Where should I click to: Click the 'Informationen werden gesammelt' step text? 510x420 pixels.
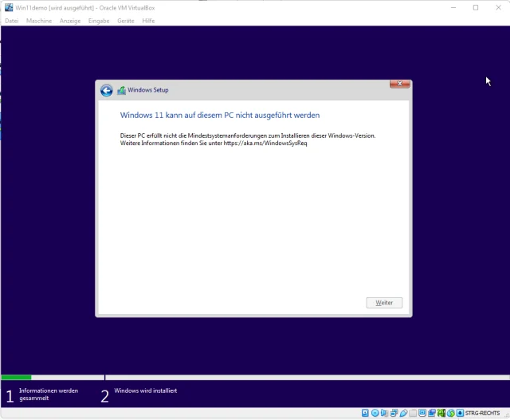point(49,394)
